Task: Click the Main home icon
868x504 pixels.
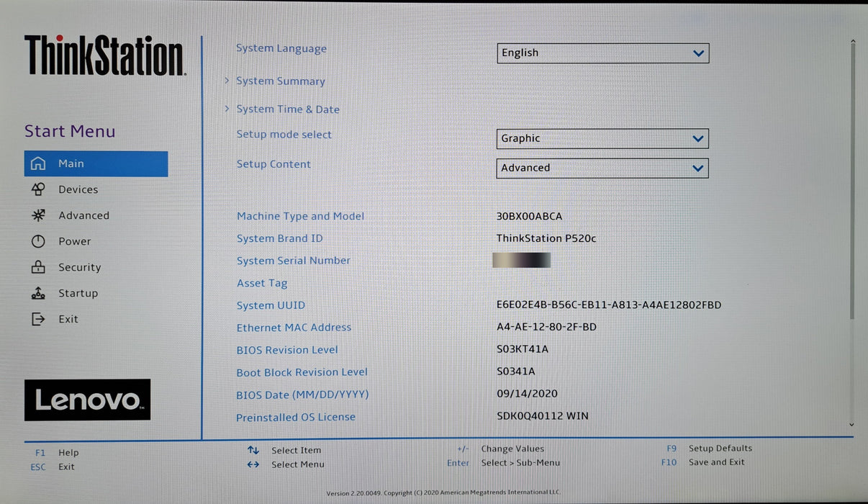Action: click(38, 163)
